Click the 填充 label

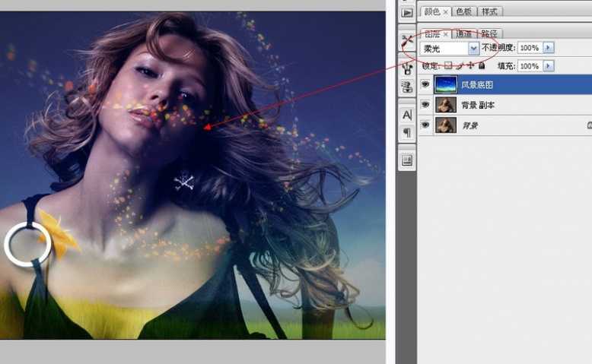506,66
